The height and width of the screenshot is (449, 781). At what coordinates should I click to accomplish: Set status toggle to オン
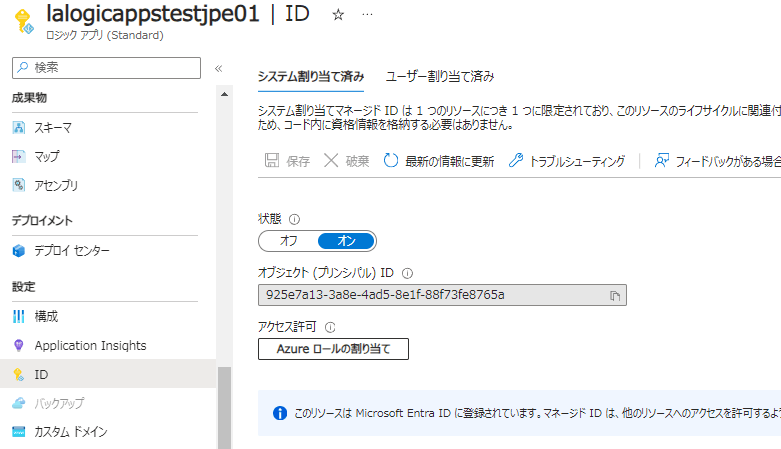(346, 241)
